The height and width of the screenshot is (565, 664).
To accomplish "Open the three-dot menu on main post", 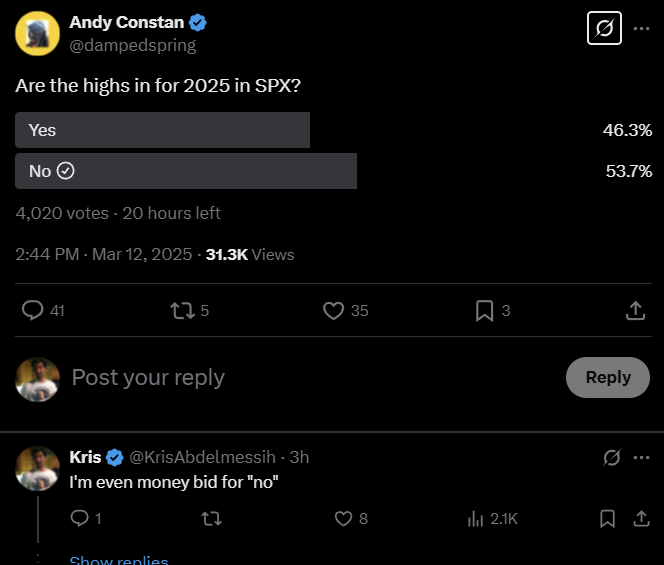I will (642, 28).
